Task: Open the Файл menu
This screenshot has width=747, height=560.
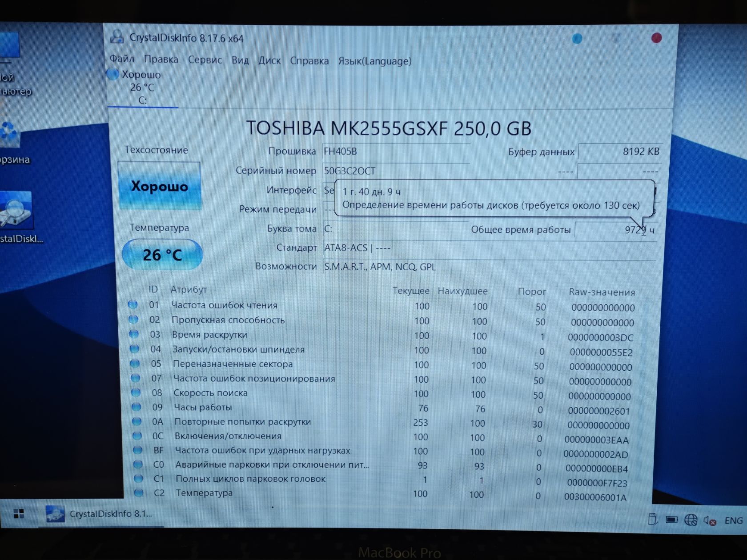Action: [x=122, y=59]
